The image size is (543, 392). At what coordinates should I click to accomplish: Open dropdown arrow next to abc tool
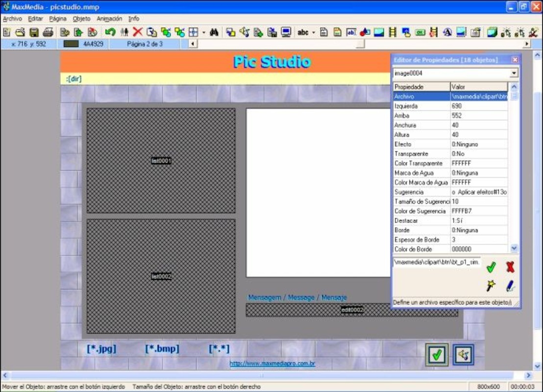pyautogui.click(x=314, y=32)
